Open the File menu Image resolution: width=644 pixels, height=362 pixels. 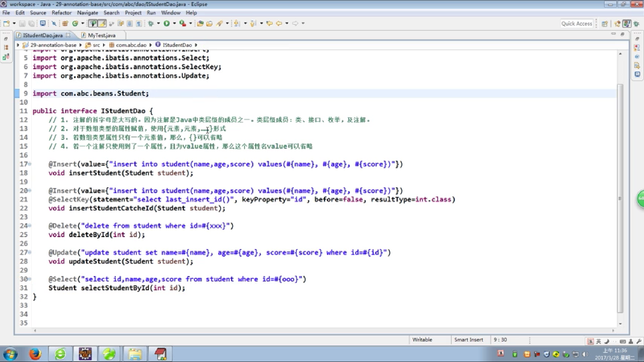click(x=6, y=13)
